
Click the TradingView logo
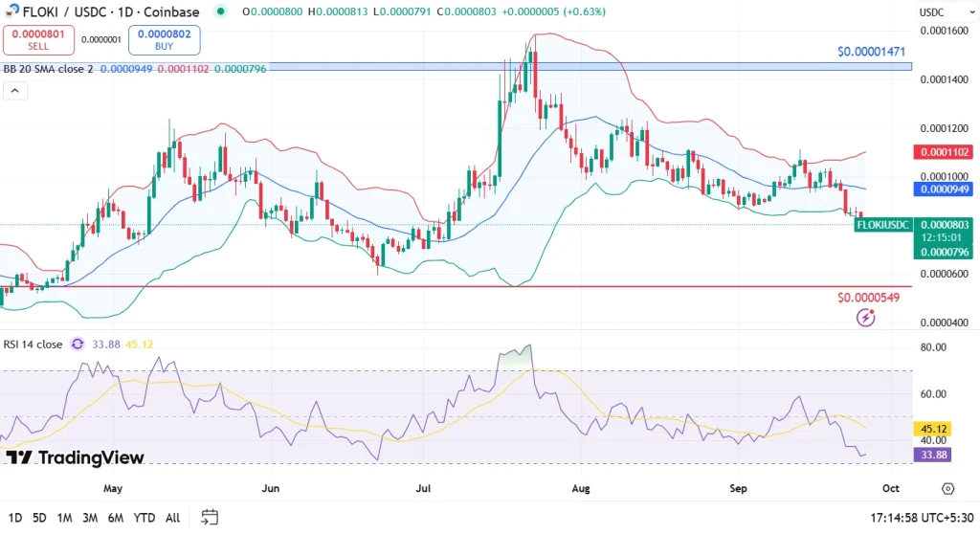(x=75, y=457)
